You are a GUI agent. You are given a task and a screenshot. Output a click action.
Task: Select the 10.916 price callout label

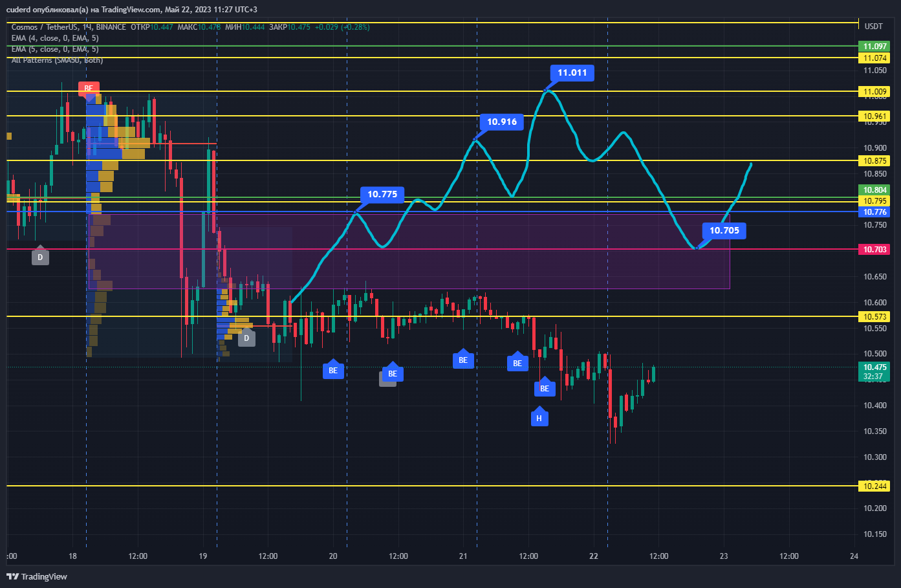click(502, 122)
